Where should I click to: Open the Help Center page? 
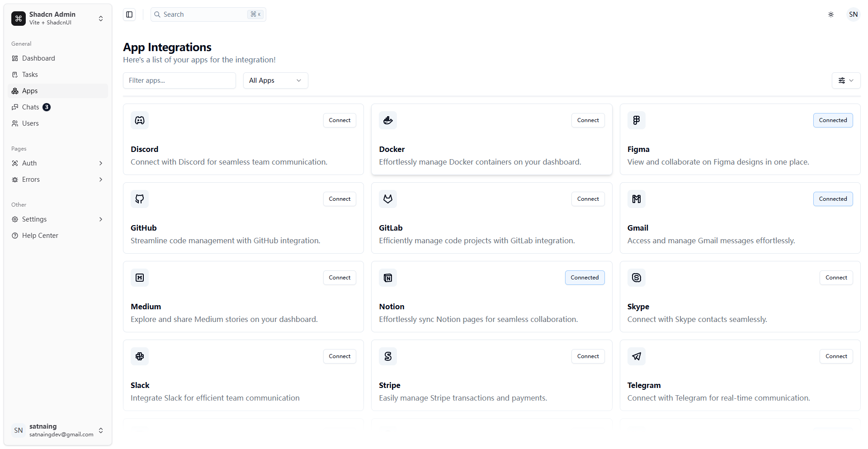click(58, 236)
